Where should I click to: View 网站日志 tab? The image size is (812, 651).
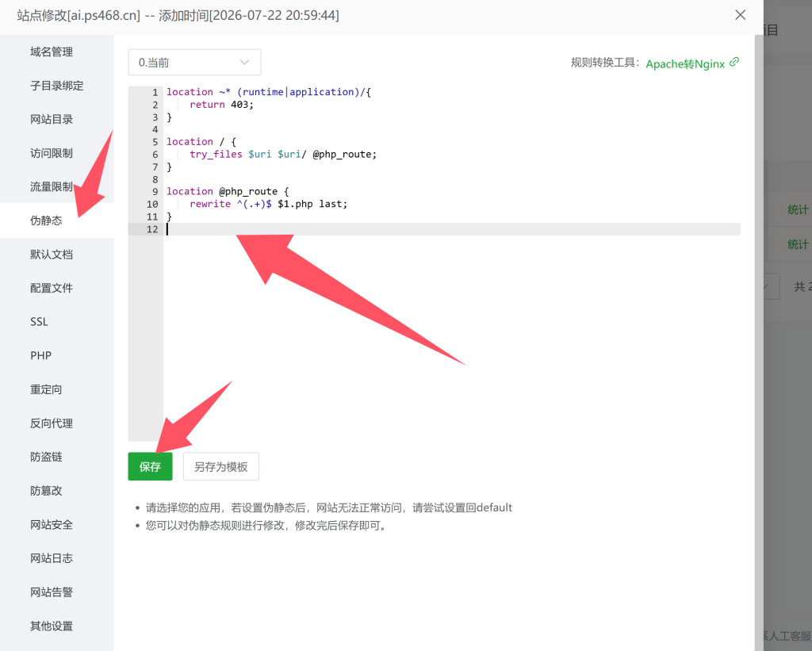click(52, 558)
